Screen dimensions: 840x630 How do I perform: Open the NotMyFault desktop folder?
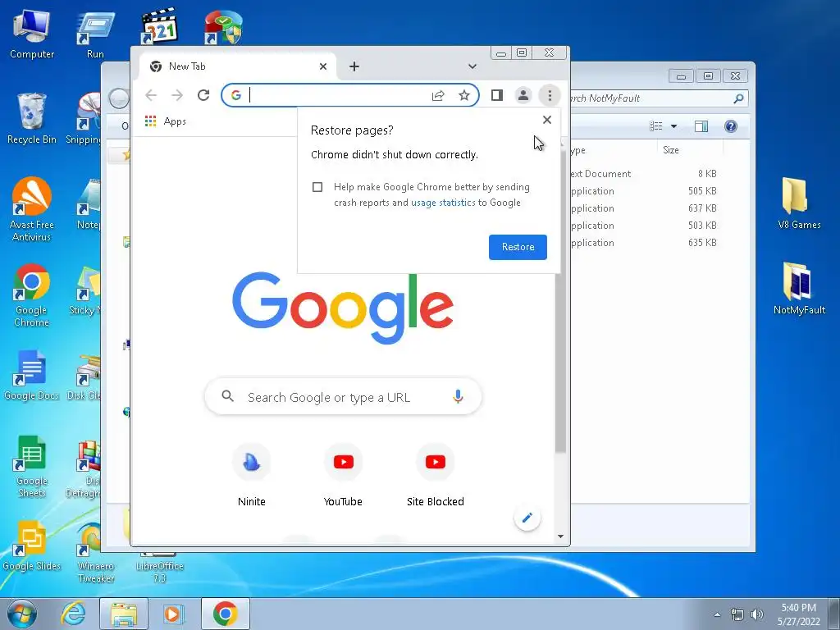799,289
